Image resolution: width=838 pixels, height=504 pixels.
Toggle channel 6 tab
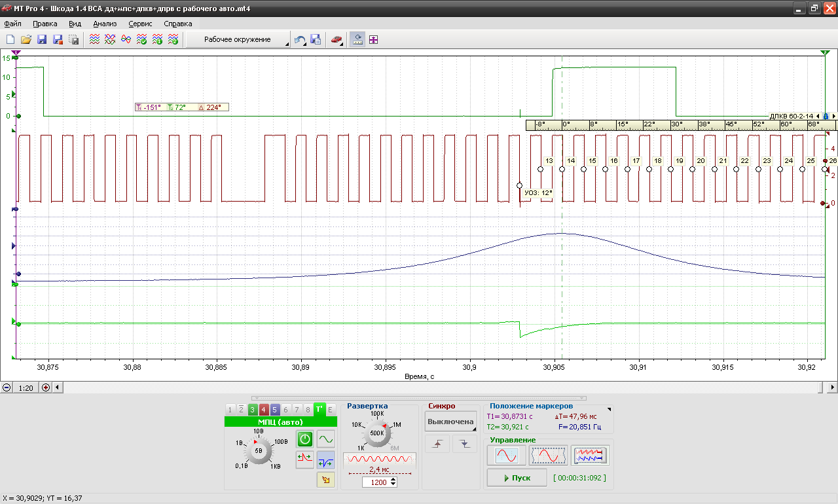pyautogui.click(x=285, y=410)
